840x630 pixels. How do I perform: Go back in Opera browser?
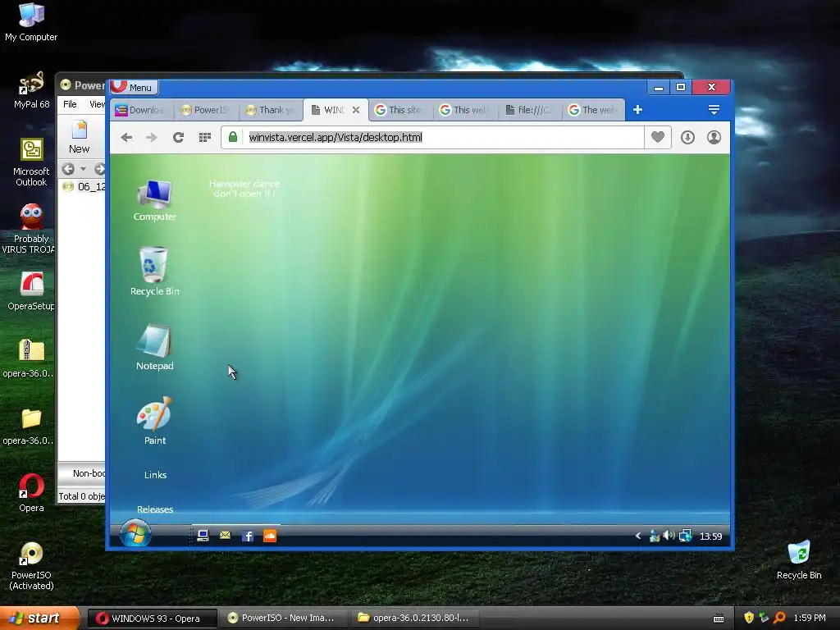[126, 137]
